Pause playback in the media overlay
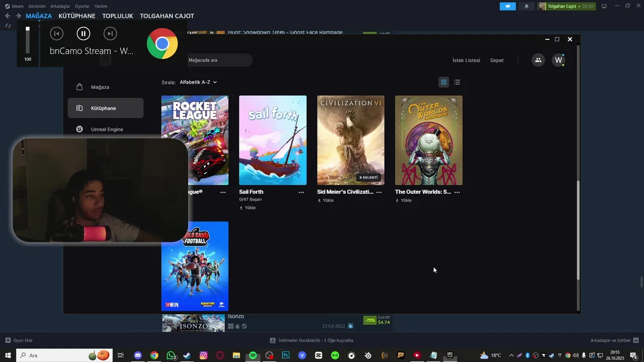Viewport: 644px width, 362px height. [83, 34]
